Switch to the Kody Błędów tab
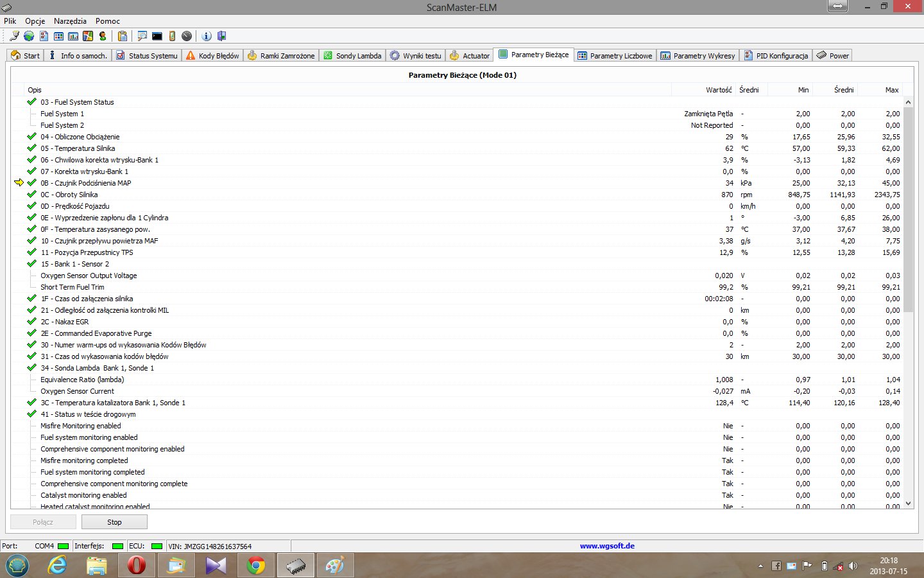 (212, 56)
